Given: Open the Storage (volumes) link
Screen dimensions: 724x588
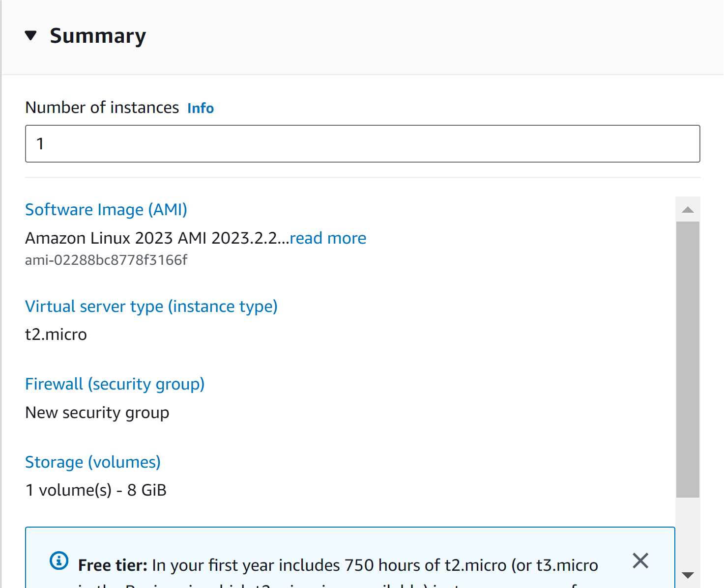Looking at the screenshot, I should pyautogui.click(x=93, y=462).
